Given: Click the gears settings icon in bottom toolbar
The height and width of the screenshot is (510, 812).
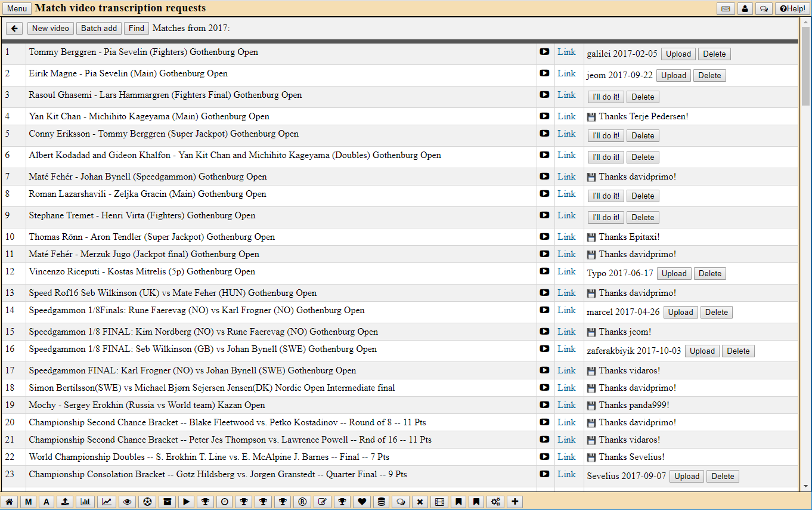Looking at the screenshot, I should 495,502.
